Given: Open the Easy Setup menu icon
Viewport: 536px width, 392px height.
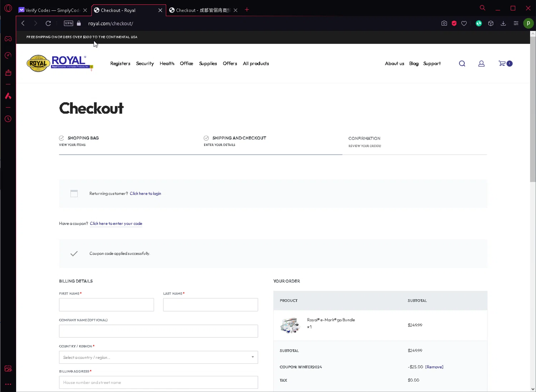Looking at the screenshot, I should pyautogui.click(x=516, y=23).
